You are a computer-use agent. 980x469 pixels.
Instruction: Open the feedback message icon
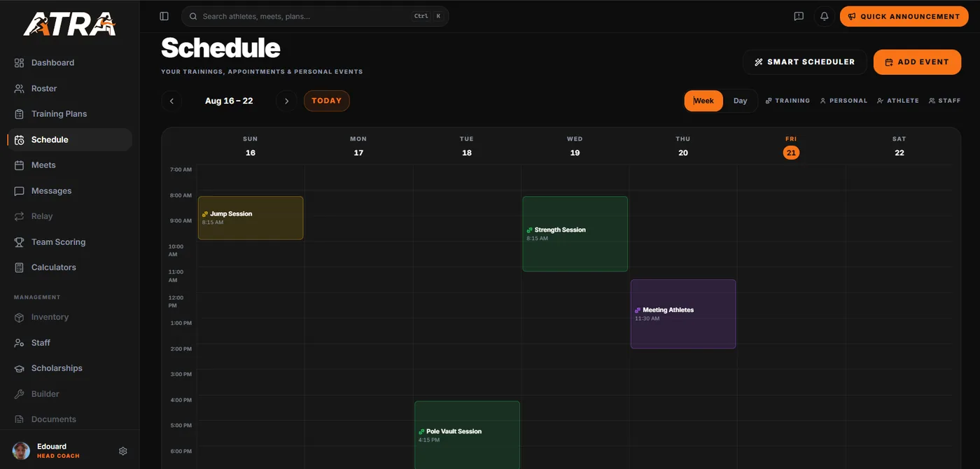799,16
